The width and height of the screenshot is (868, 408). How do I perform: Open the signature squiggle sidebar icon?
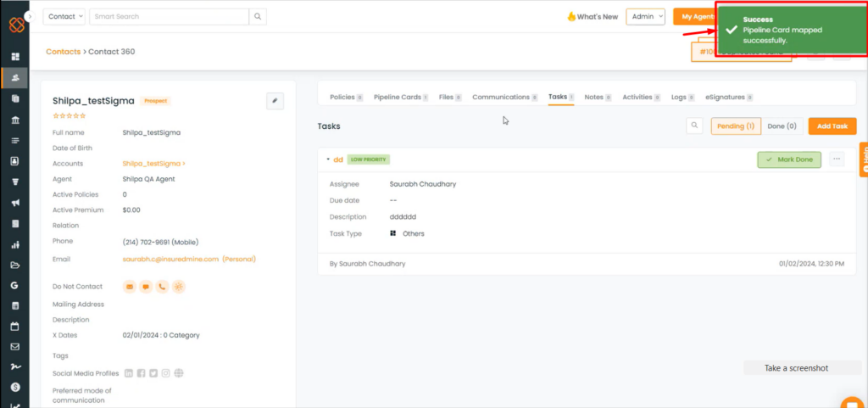click(x=15, y=367)
